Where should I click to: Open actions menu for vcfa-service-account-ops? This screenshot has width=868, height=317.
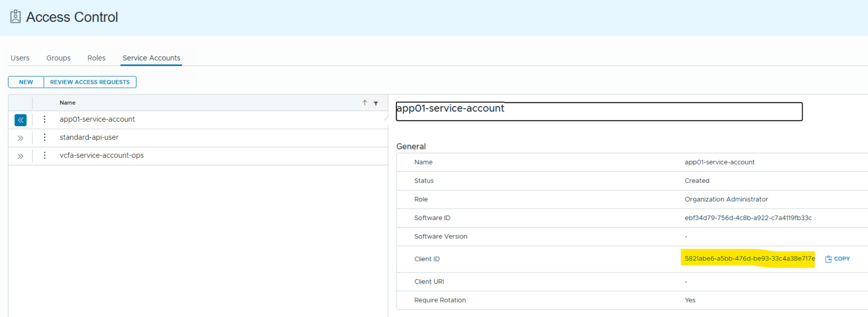coord(45,155)
